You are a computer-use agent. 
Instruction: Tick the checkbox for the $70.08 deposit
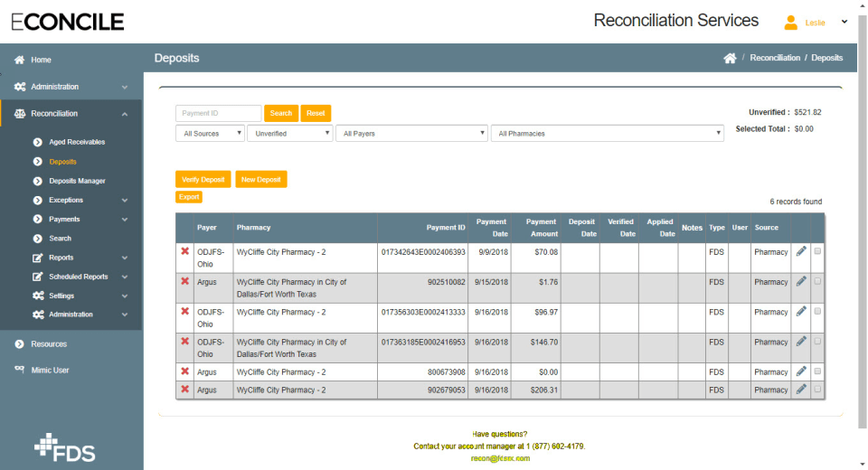pyautogui.click(x=817, y=251)
